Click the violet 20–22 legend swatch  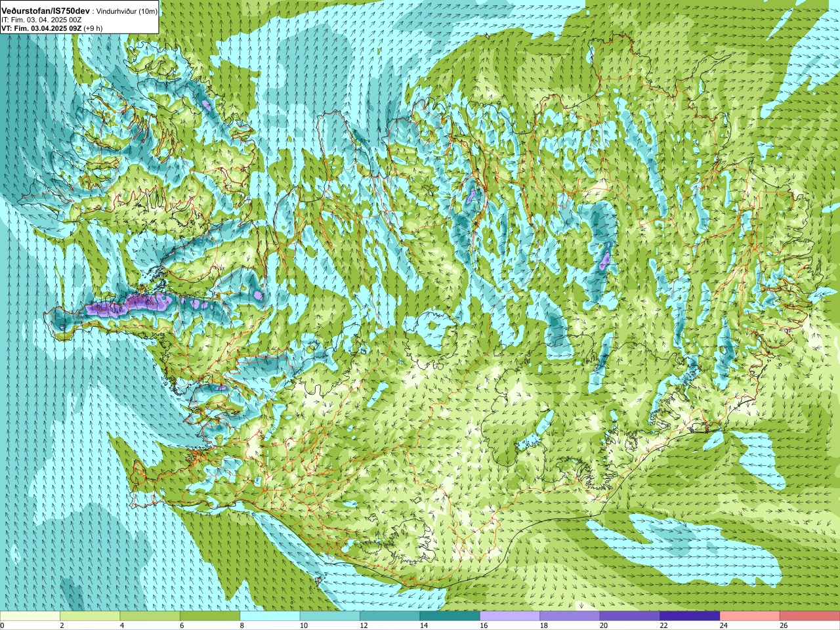tap(630, 616)
